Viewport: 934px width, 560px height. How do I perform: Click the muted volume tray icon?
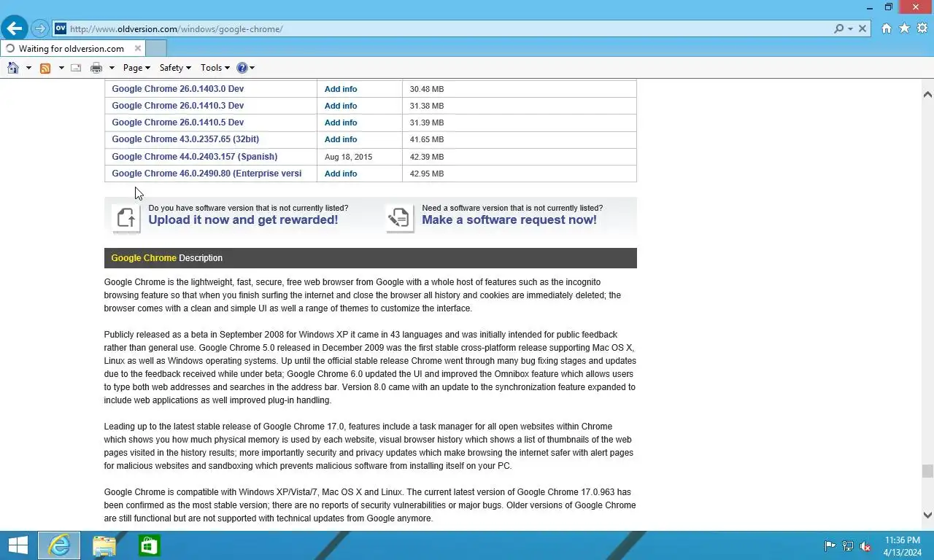(865, 545)
